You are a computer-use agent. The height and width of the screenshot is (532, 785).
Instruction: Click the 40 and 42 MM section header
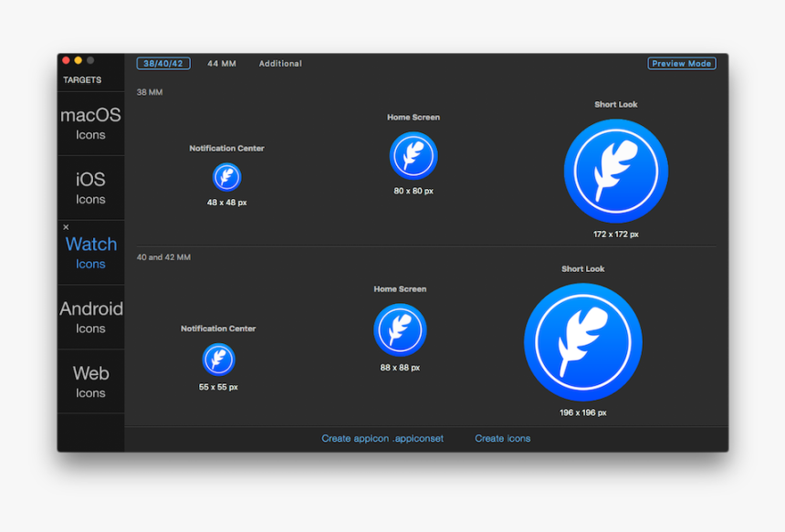coord(162,256)
